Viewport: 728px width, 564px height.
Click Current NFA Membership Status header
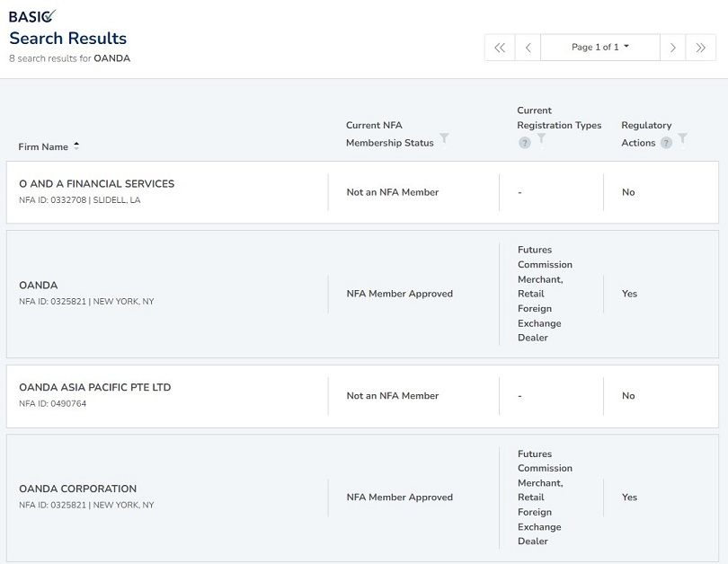click(x=389, y=134)
